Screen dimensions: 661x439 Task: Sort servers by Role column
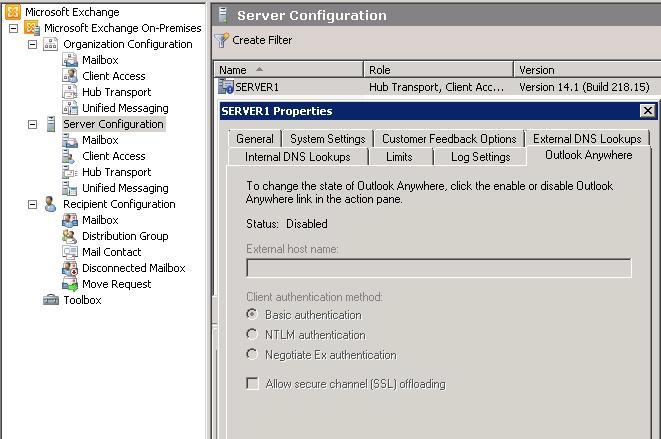tap(438, 70)
